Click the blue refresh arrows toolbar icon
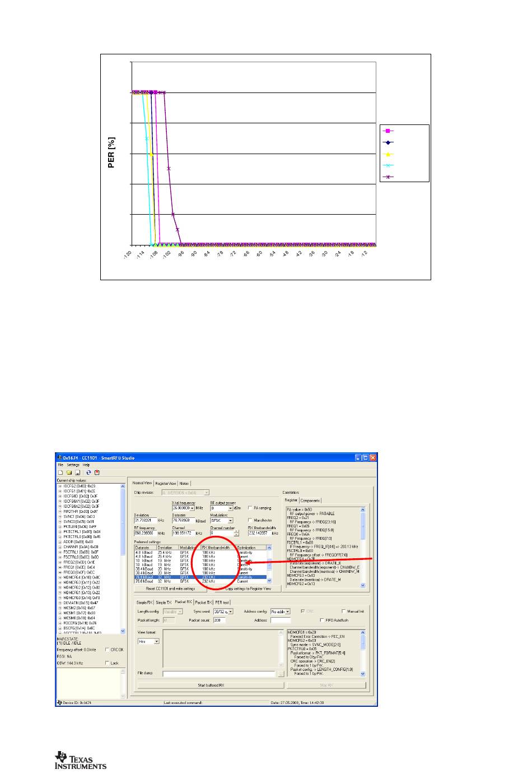This screenshot has height=783, width=532. [x=88, y=472]
